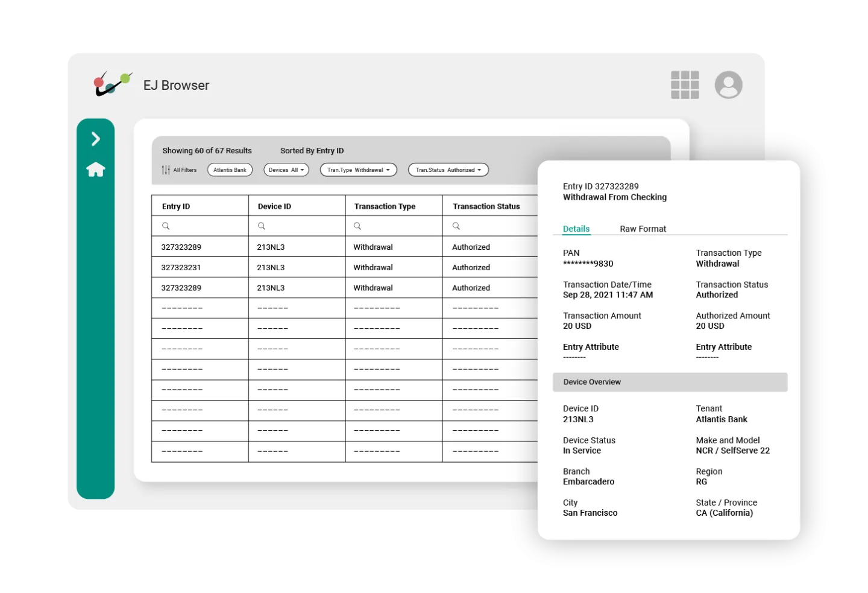Click the NCR / SelfServe 22 model value
Viewport: 868px width, 593px height.
(x=732, y=451)
